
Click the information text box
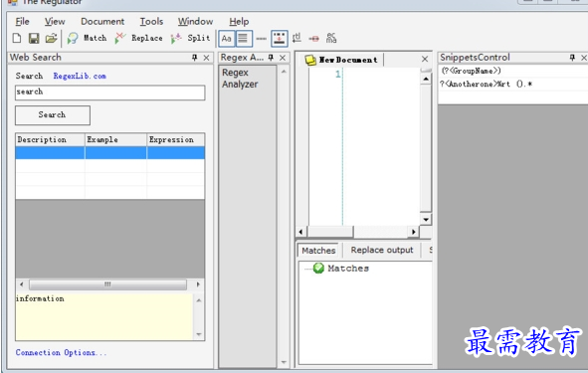click(x=104, y=316)
